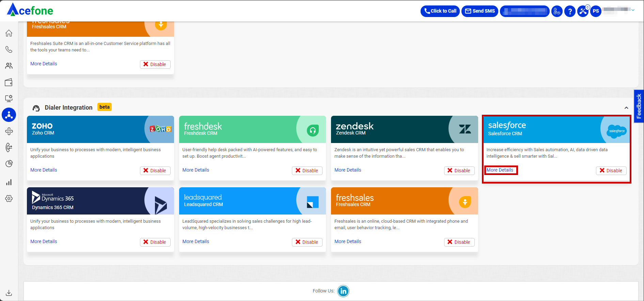The width and height of the screenshot is (644, 301).
Task: Click the Dynamics 365 logo icon
Action: (160, 205)
